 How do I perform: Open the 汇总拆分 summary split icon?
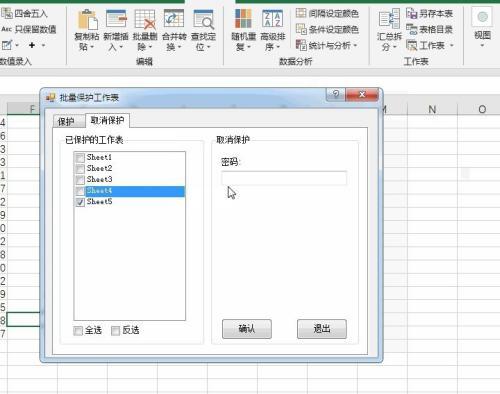click(389, 19)
